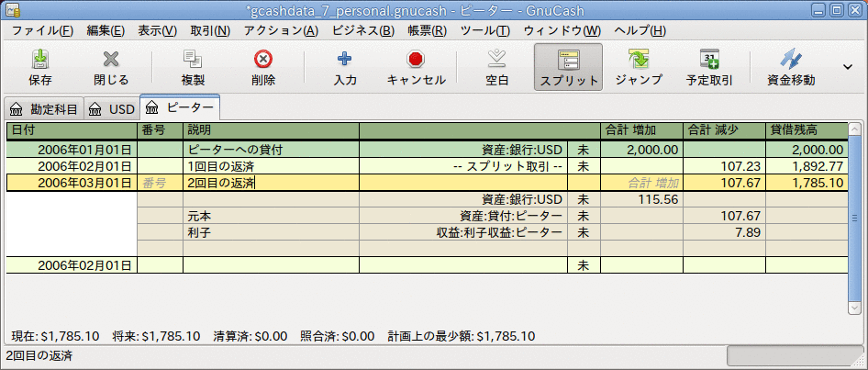
Task: Click the 元本 split memo cell
Action: coord(271,216)
